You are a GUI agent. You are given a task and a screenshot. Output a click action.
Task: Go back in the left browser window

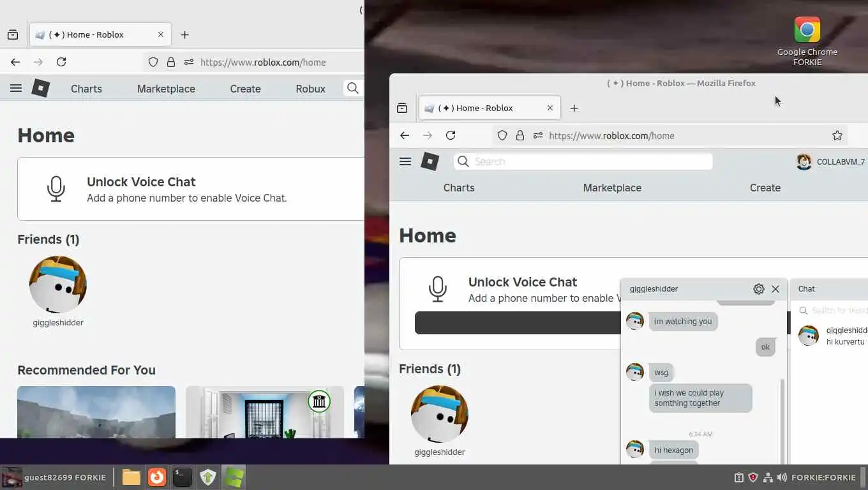point(15,62)
